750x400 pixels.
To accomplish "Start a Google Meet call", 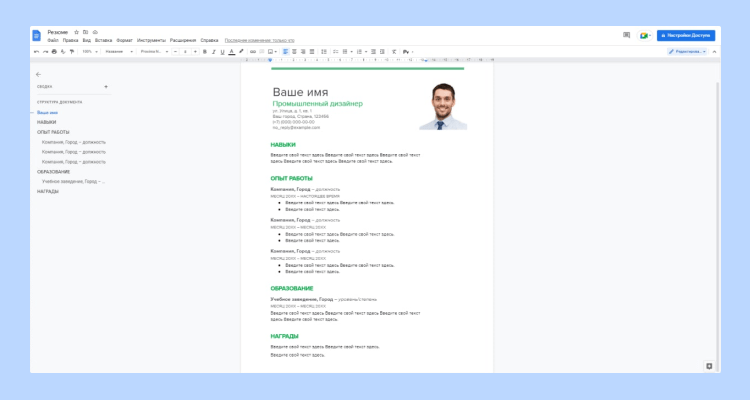I will pyautogui.click(x=645, y=35).
